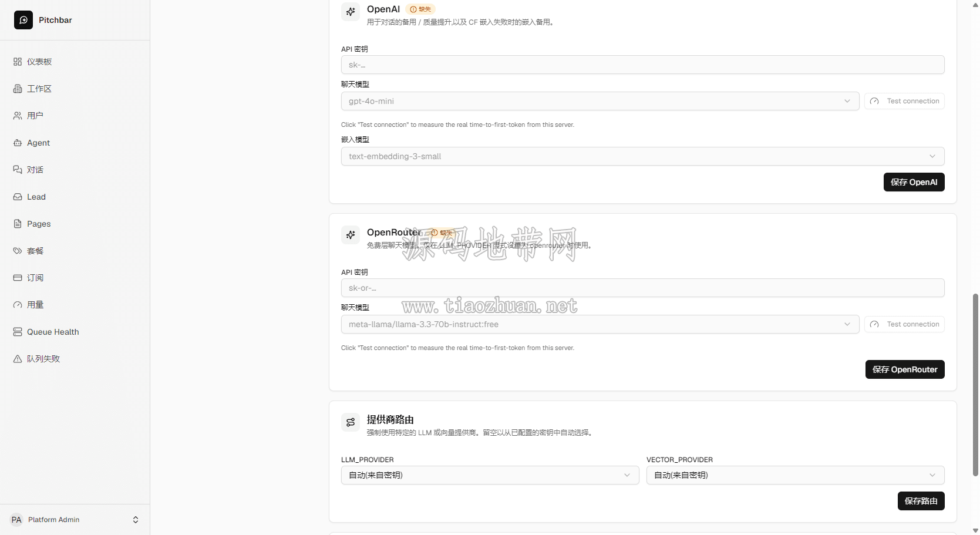Image resolution: width=980 pixels, height=535 pixels.
Task: Click the 工作区 workspace icon
Action: 18,89
